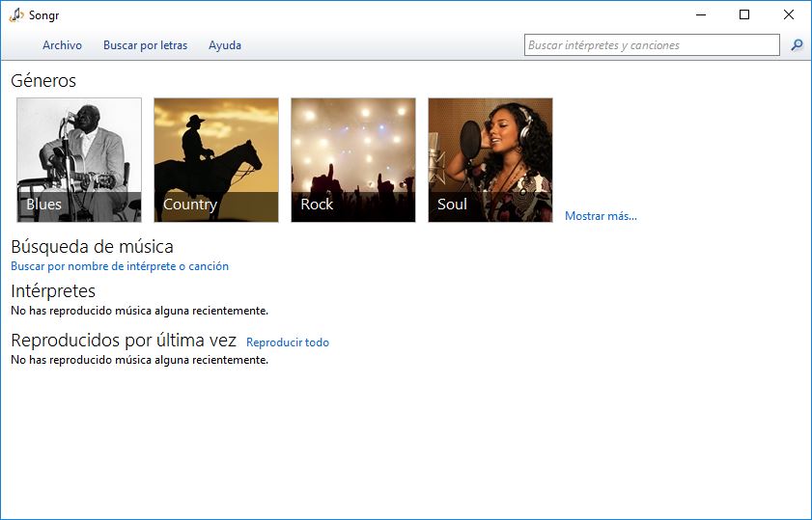Select the Rock genre tile
812x520 pixels.
[353, 160]
